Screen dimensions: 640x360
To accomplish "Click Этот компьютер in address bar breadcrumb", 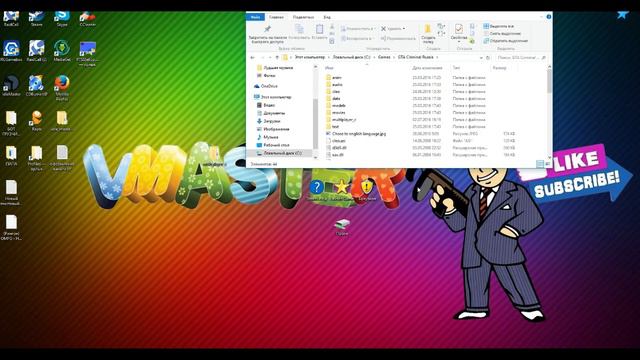I will [310, 57].
